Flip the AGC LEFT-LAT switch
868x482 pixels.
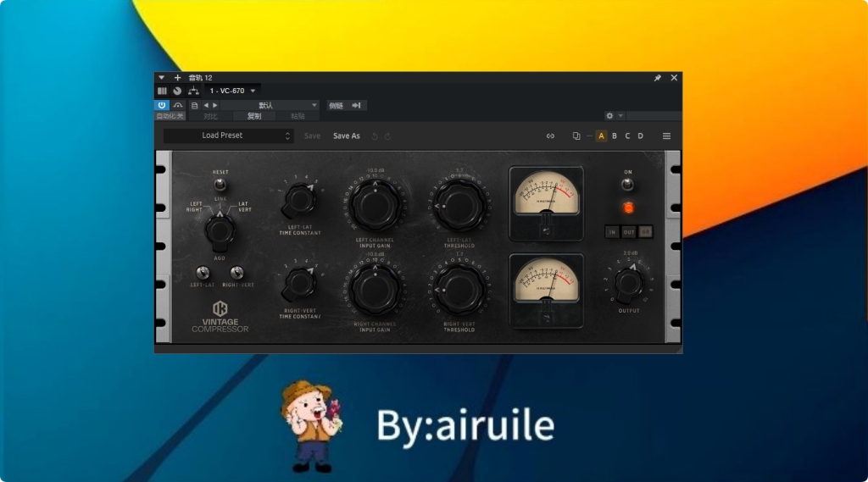point(203,272)
